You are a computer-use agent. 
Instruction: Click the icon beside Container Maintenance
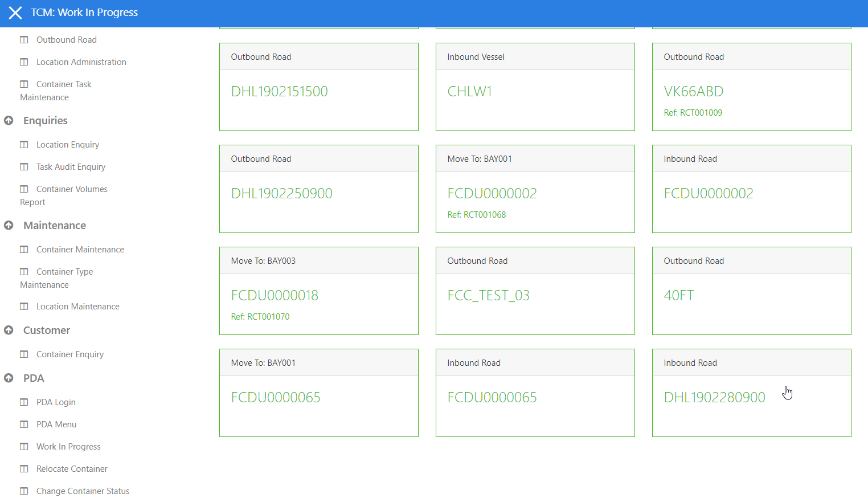click(24, 250)
